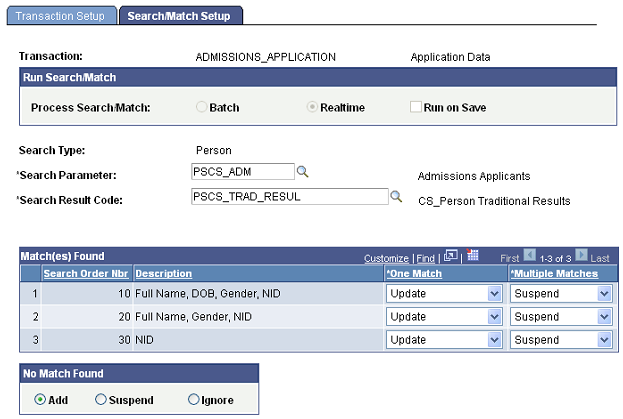The image size is (623, 419).
Task: Select the Batch radio button
Action: (202, 107)
